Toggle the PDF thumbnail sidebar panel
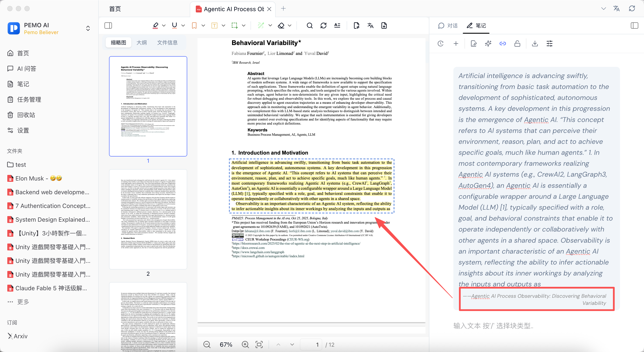Screen dimensions: 644x352 point(108,26)
